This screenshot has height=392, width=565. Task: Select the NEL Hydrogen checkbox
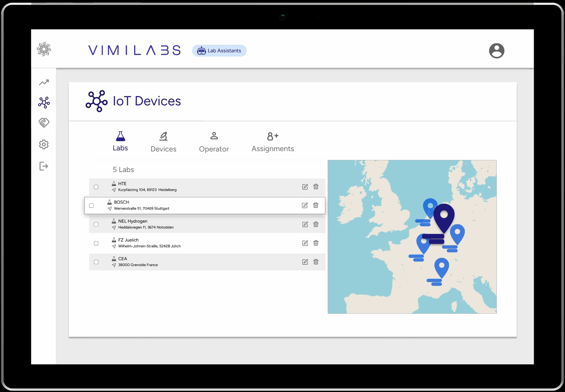[x=96, y=224]
